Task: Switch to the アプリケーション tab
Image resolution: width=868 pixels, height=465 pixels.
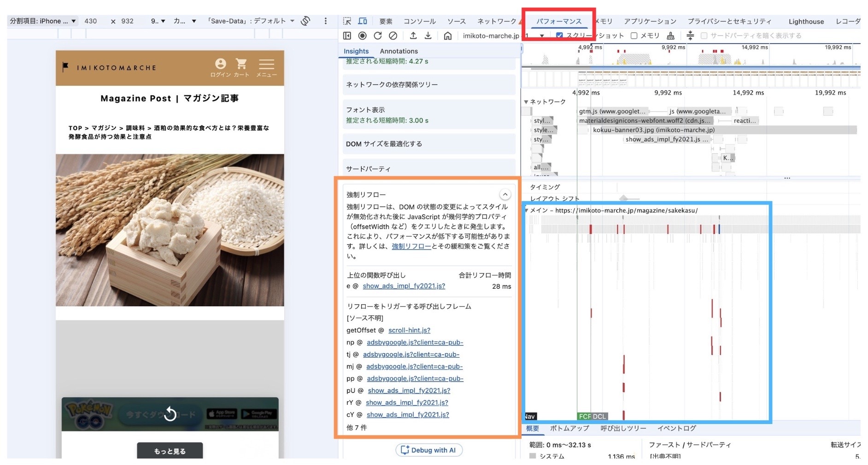Action: tap(650, 21)
